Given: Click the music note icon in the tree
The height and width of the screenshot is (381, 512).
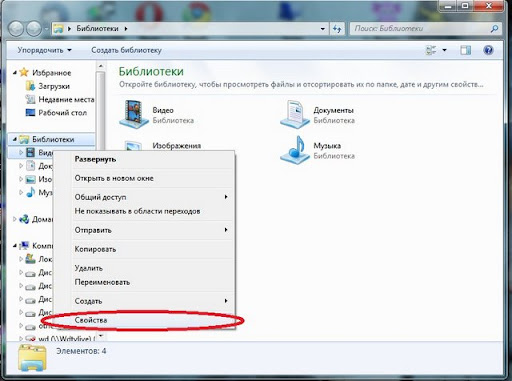Looking at the screenshot, I should coord(30,192).
